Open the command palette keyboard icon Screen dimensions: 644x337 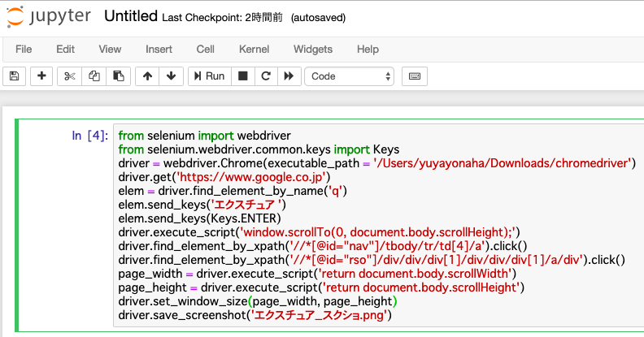[x=415, y=76]
